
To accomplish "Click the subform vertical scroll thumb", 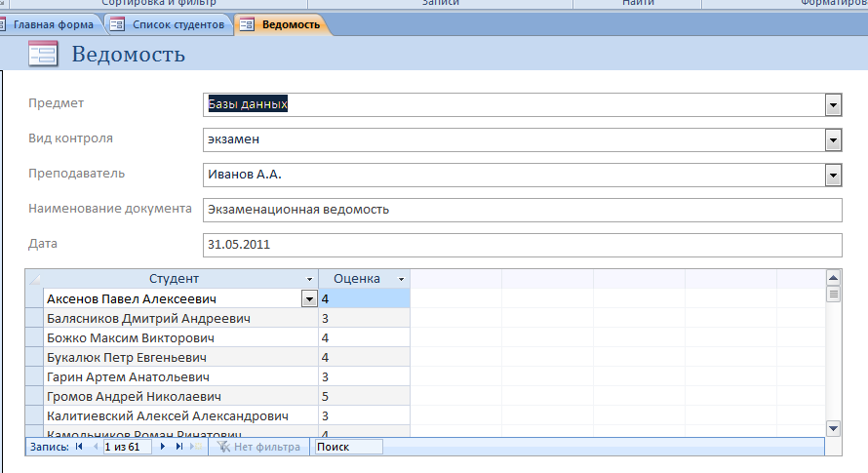I will pyautogui.click(x=833, y=295).
